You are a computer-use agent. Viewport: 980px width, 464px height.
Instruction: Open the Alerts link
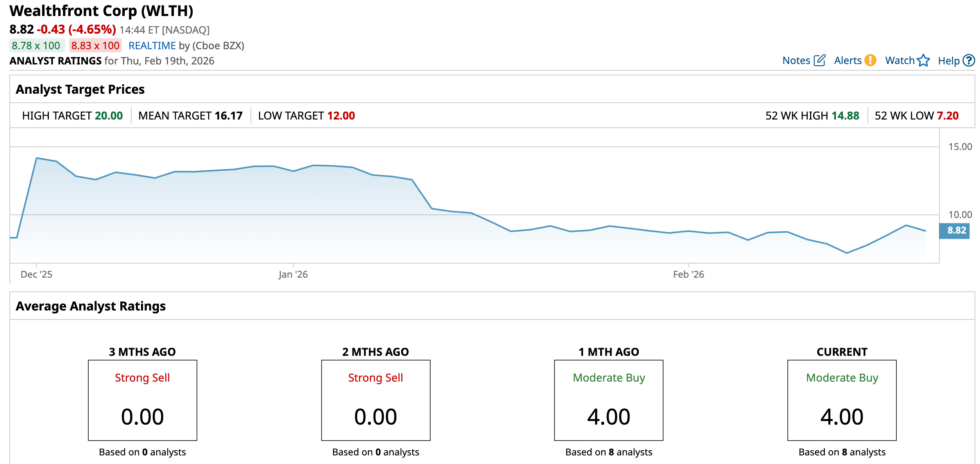[848, 61]
